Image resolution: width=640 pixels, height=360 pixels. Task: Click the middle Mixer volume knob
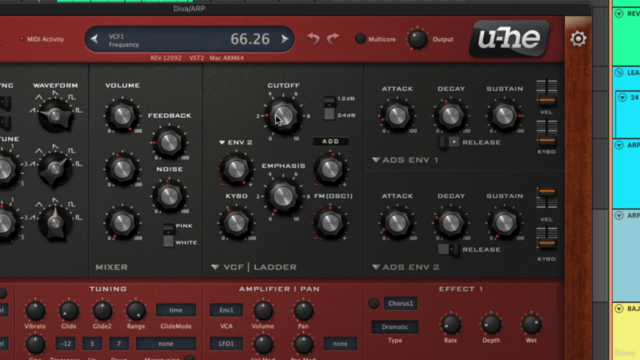point(122,169)
